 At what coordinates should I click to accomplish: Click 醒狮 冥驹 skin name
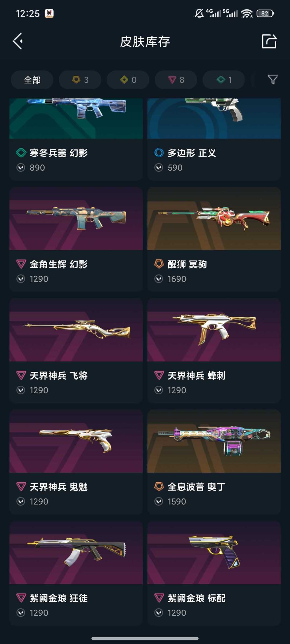(x=187, y=264)
